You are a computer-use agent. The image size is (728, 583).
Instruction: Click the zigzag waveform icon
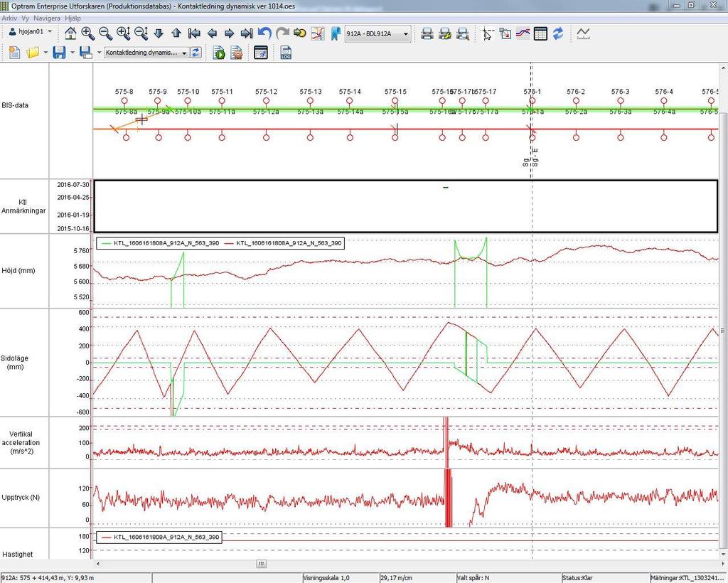(x=583, y=33)
